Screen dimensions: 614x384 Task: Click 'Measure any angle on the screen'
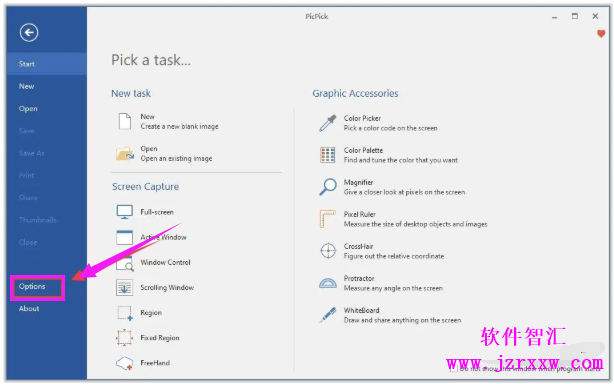pos(393,288)
